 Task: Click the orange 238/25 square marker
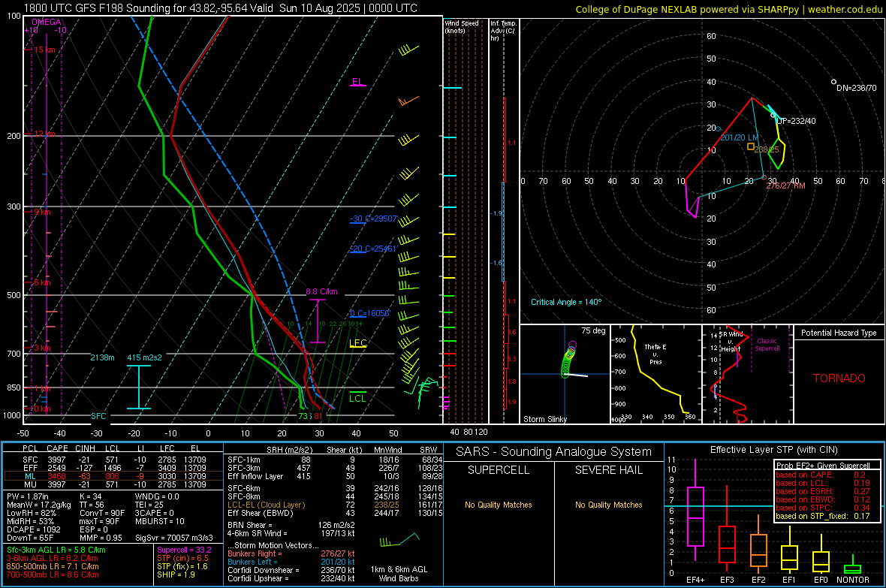(x=751, y=146)
